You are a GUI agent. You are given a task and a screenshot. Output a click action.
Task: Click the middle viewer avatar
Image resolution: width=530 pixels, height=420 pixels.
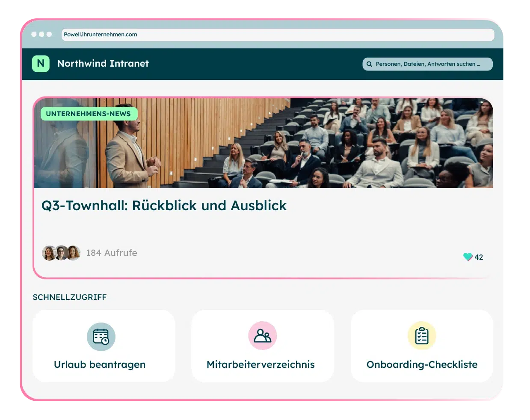(x=61, y=253)
